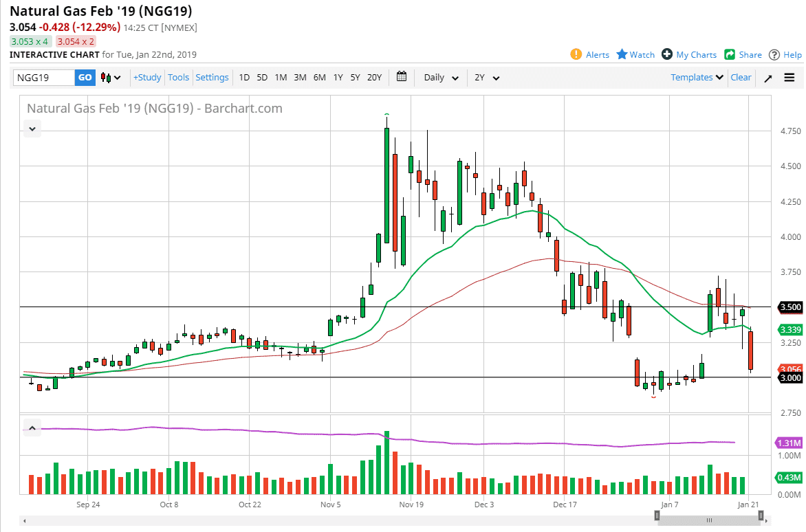Select the 3M time range
The height and width of the screenshot is (532, 806).
(x=300, y=78)
